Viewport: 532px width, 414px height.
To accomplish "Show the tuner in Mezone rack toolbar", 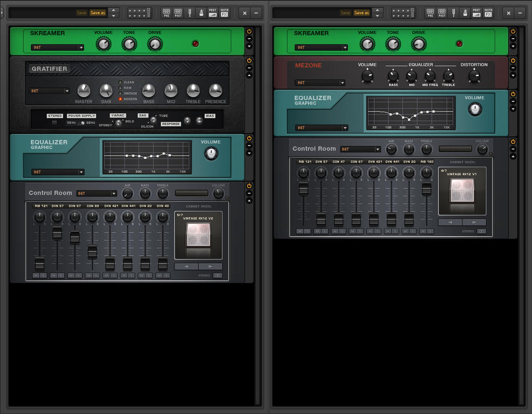I will click(453, 13).
